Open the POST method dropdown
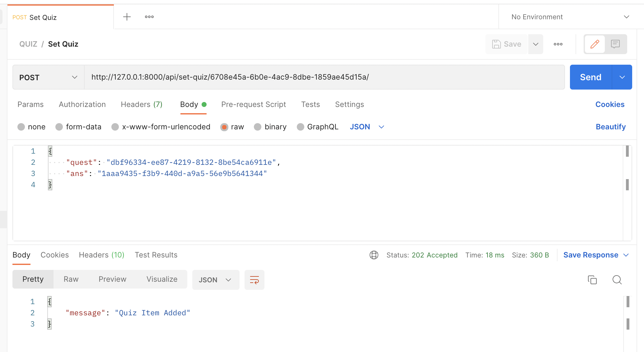This screenshot has height=352, width=644. [48, 77]
